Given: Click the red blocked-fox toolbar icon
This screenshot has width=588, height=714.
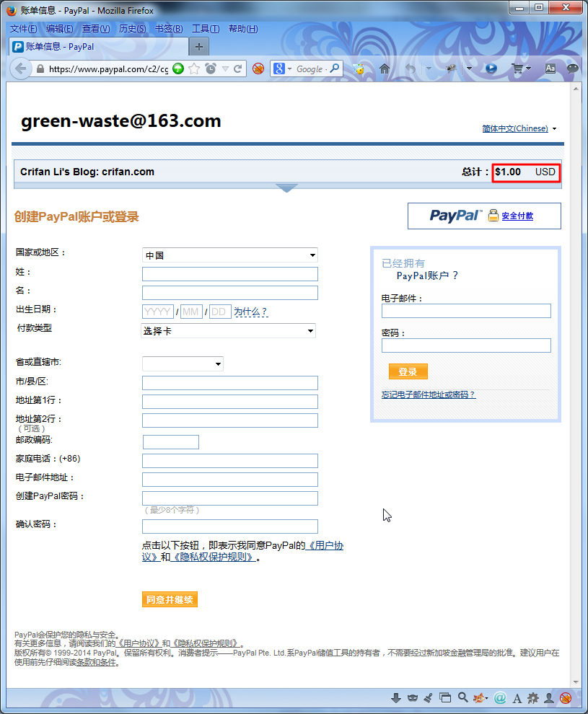Looking at the screenshot, I should click(x=258, y=69).
